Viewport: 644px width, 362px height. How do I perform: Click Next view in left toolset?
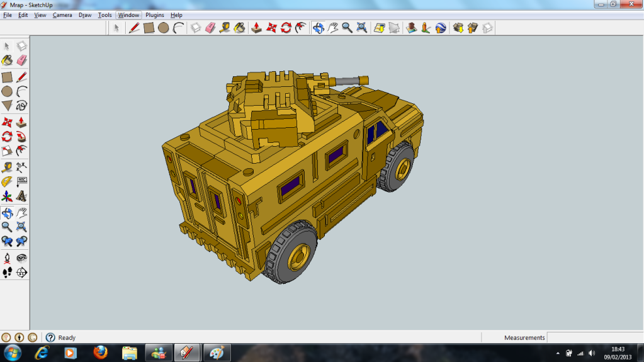pos(21,241)
